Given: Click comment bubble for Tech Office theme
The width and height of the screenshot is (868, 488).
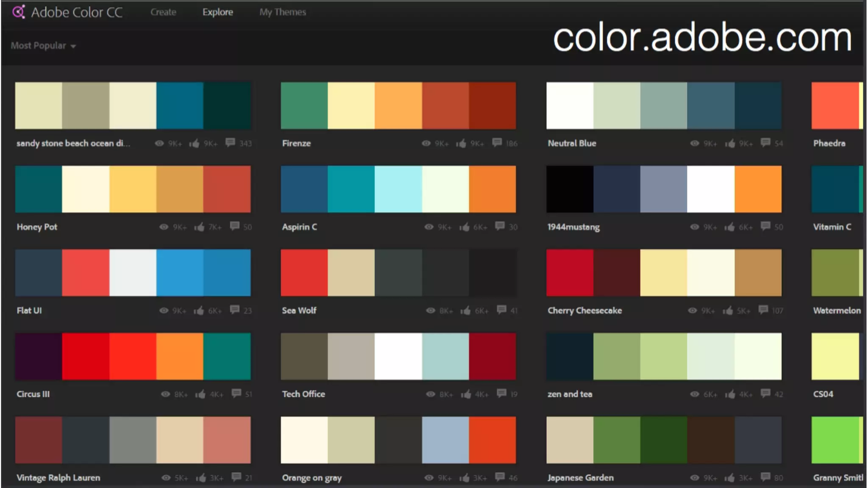Looking at the screenshot, I should (x=501, y=393).
